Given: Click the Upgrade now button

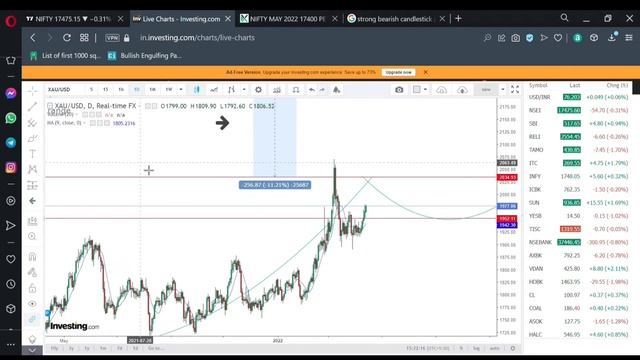Looking at the screenshot, I should click(398, 72).
